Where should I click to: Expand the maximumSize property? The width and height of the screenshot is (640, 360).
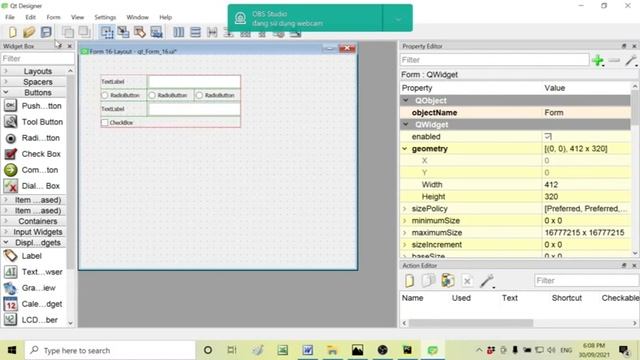click(404, 233)
